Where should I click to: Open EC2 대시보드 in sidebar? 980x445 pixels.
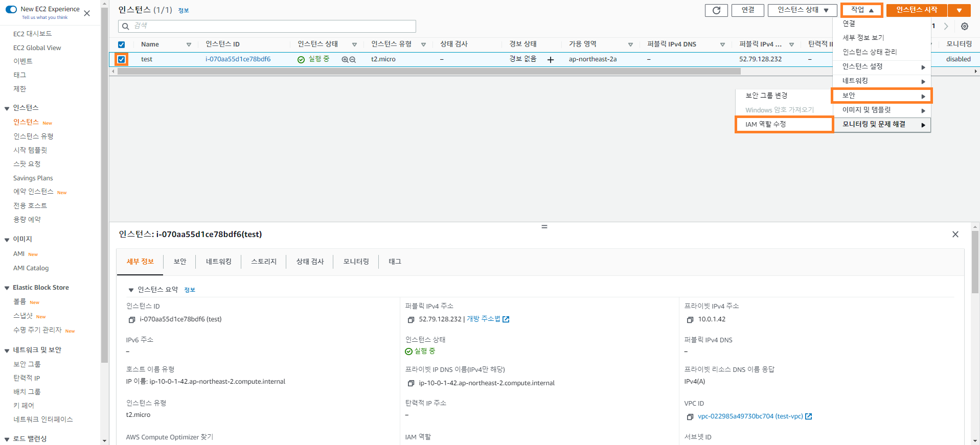pos(32,34)
